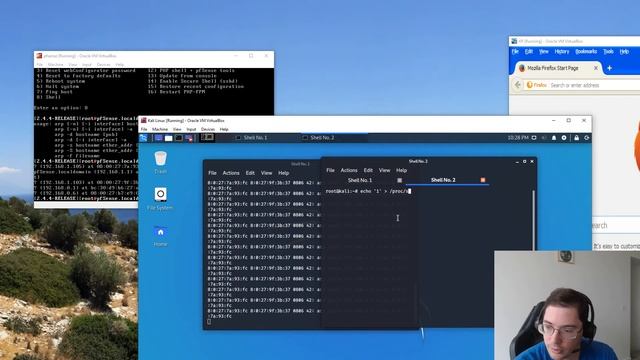Open Bookmarks menu in Firefox

(586, 51)
